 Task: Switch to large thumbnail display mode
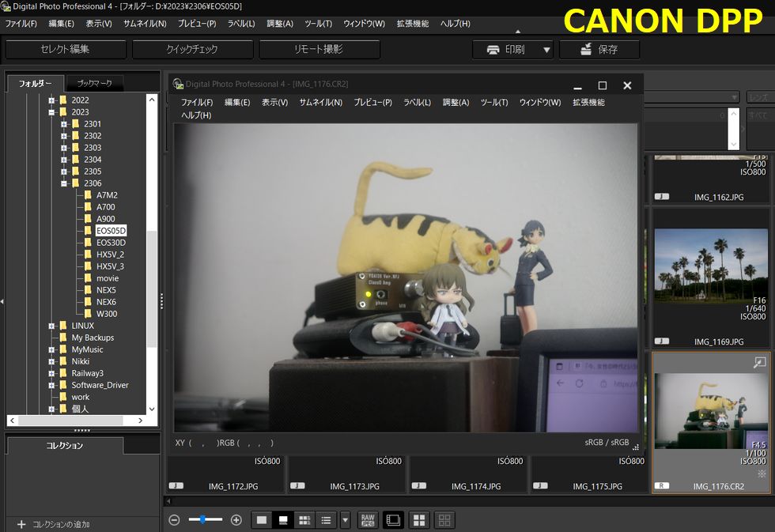click(262, 520)
